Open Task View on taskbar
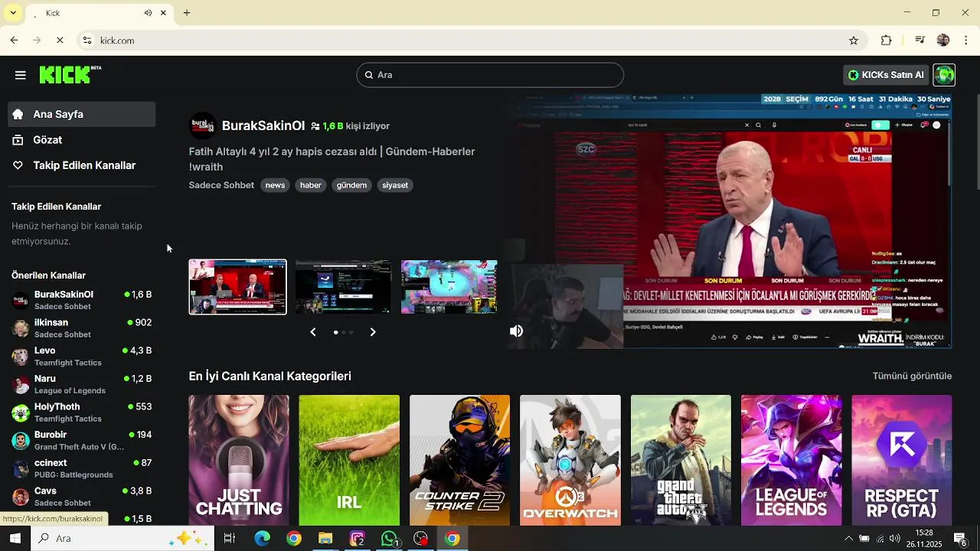 tap(229, 539)
